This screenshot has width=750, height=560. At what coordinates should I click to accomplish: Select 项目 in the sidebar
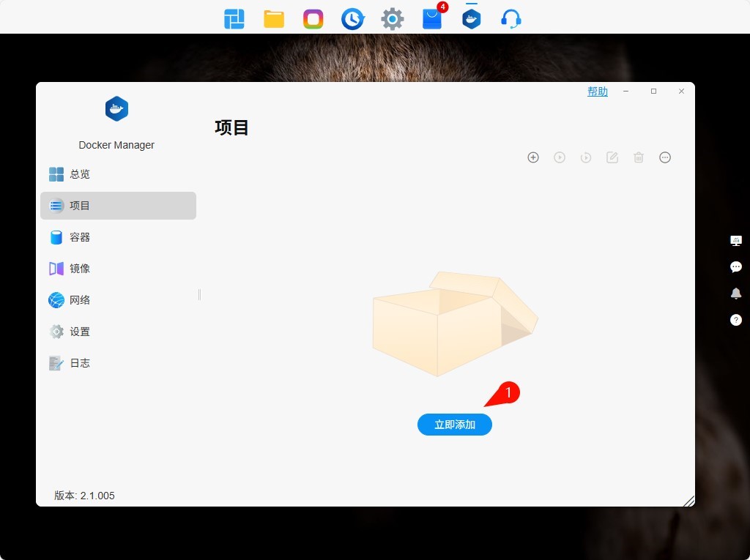pyautogui.click(x=118, y=206)
